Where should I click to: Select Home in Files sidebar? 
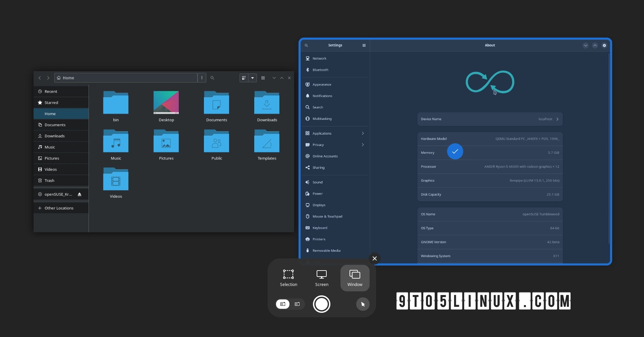[61, 114]
